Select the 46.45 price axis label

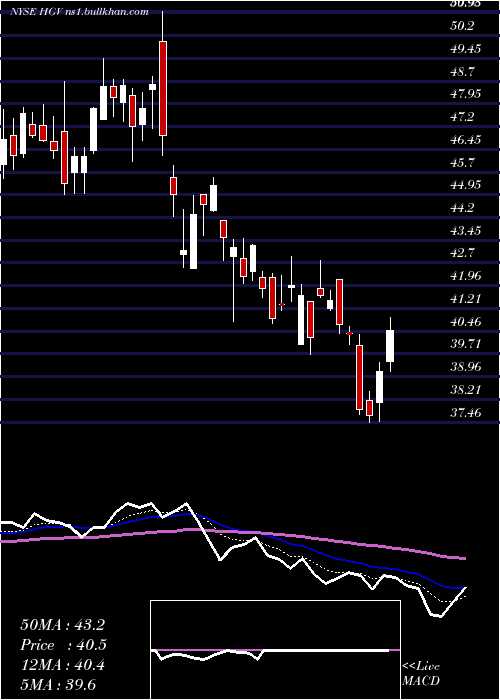coord(466,139)
